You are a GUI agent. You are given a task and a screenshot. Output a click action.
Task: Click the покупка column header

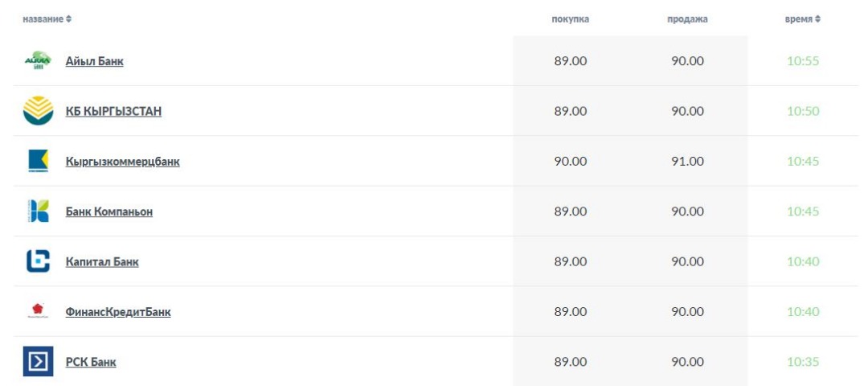click(570, 19)
